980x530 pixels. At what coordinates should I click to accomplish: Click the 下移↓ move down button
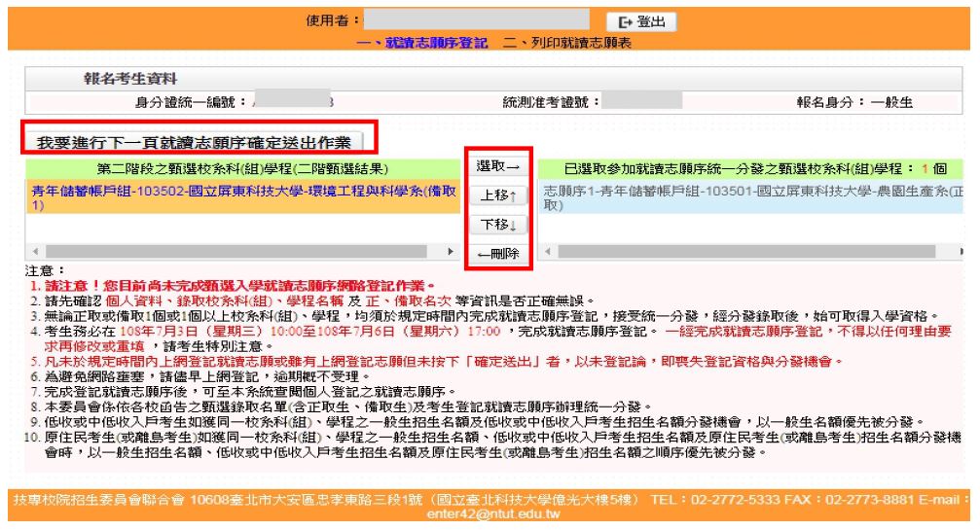pyautogui.click(x=498, y=224)
